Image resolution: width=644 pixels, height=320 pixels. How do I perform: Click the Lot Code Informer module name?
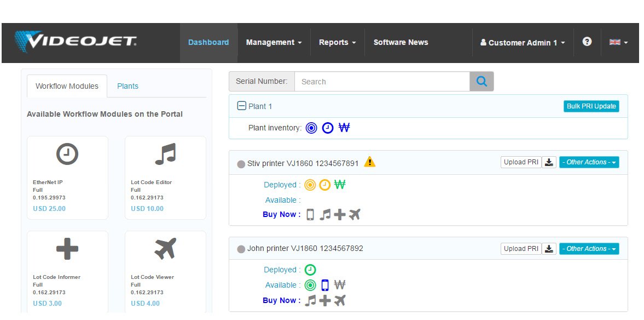click(x=57, y=277)
